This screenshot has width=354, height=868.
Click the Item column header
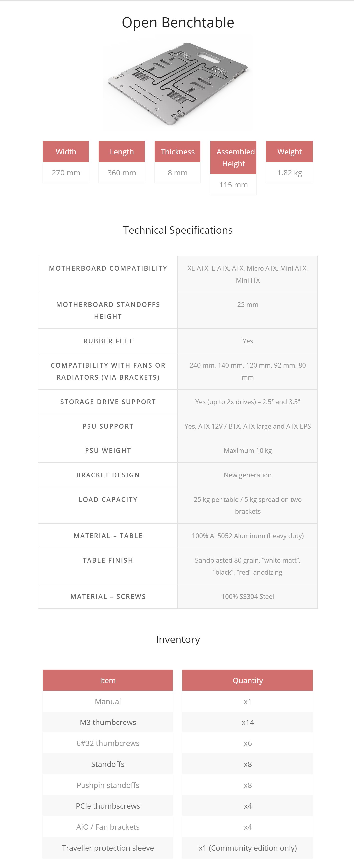(x=108, y=680)
